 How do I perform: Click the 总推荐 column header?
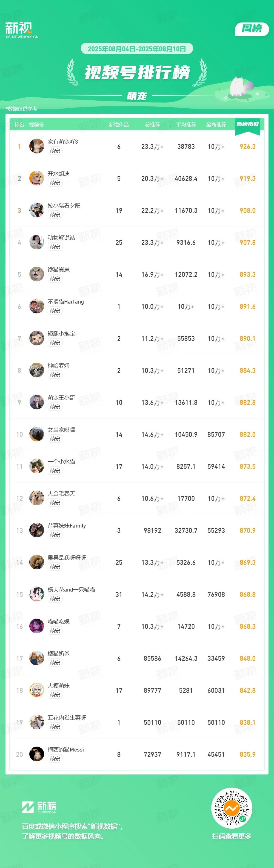(x=153, y=125)
